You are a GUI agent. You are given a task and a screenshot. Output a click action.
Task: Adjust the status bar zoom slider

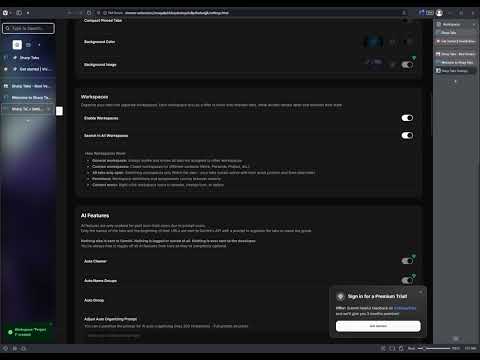coord(434,348)
